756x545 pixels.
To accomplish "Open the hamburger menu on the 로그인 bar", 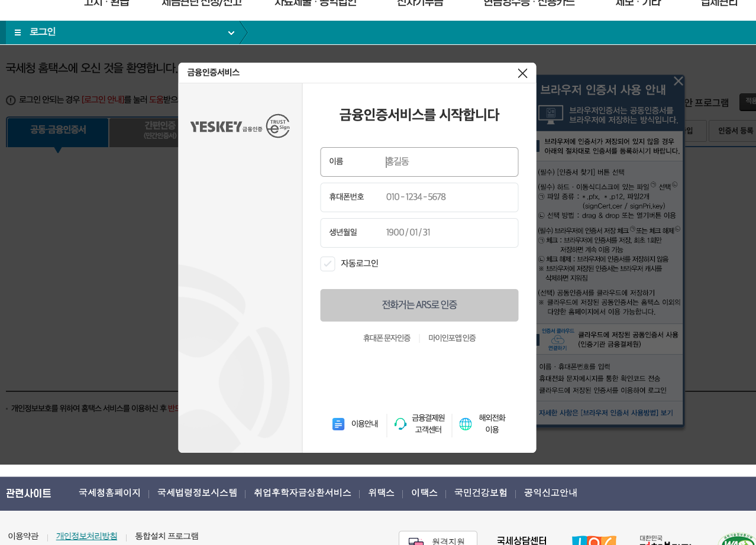I will click(x=17, y=33).
